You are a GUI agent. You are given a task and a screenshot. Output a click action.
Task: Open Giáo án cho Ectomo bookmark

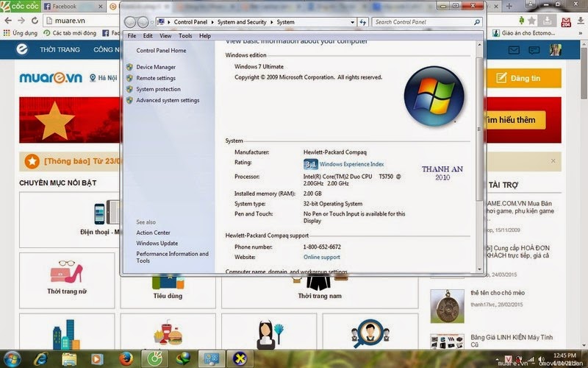tap(523, 33)
